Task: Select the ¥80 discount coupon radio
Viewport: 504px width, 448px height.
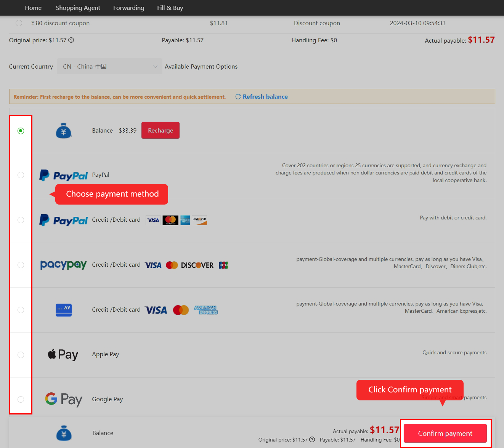Action: click(x=19, y=23)
